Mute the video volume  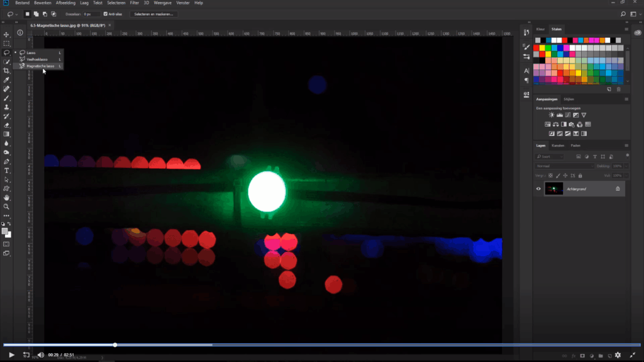click(40, 354)
